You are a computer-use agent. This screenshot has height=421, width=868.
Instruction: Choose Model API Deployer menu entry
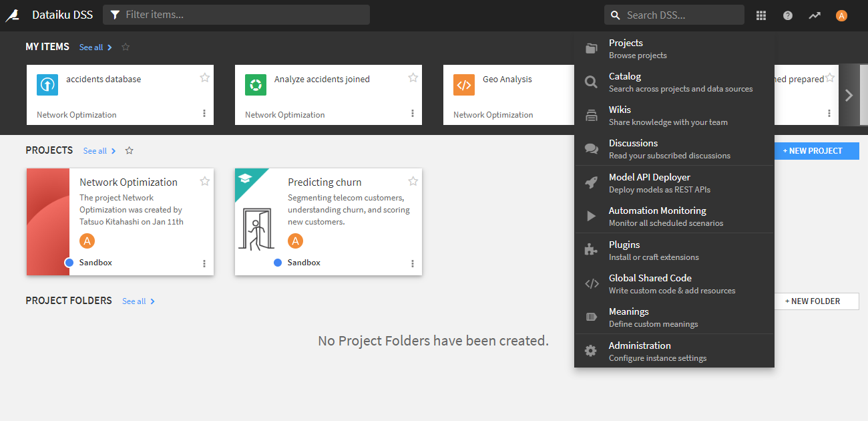(x=674, y=183)
